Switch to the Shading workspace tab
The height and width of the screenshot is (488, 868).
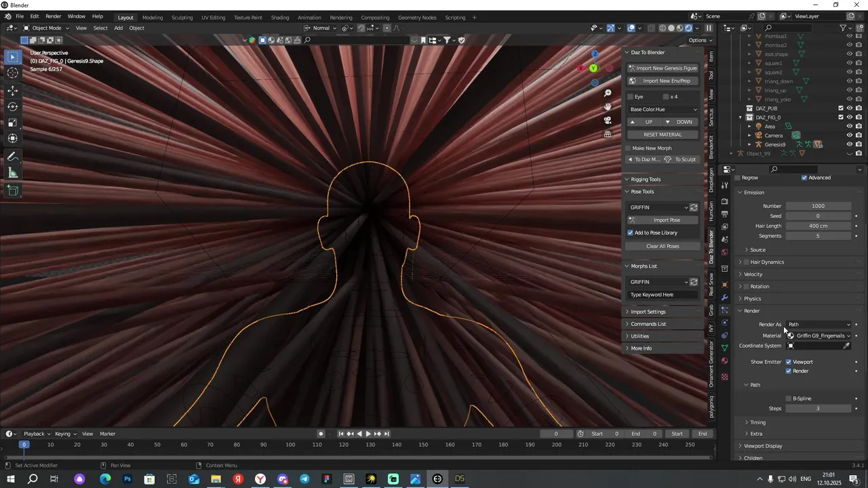coord(280,18)
